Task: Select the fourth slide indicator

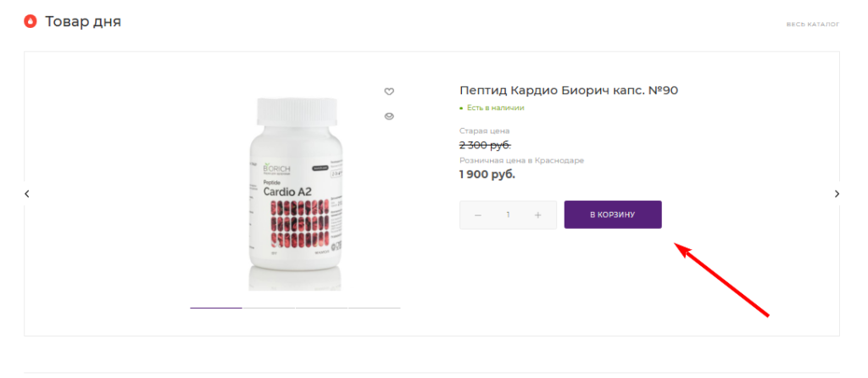Action: coord(374,308)
